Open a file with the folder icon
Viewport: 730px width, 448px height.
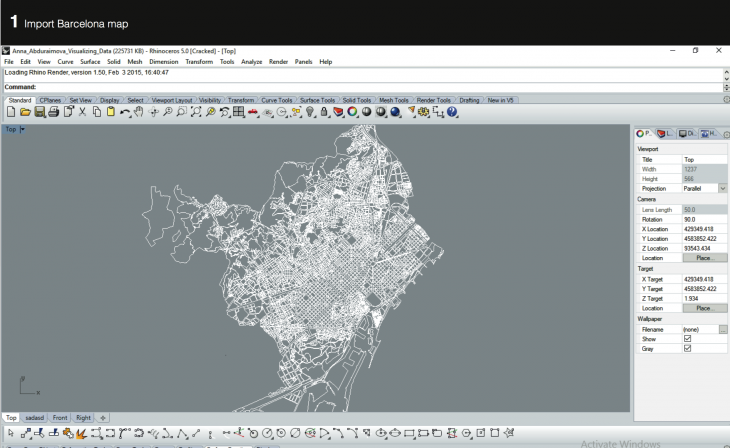coord(25,112)
